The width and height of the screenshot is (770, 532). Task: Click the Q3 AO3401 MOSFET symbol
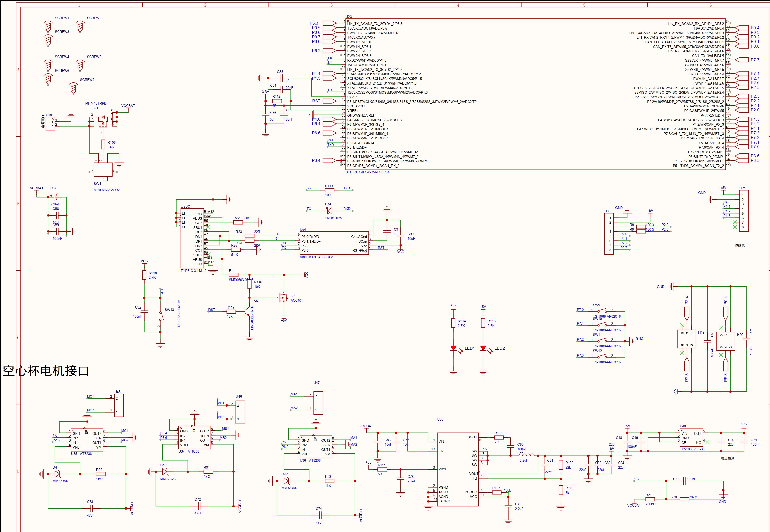pos(283,298)
